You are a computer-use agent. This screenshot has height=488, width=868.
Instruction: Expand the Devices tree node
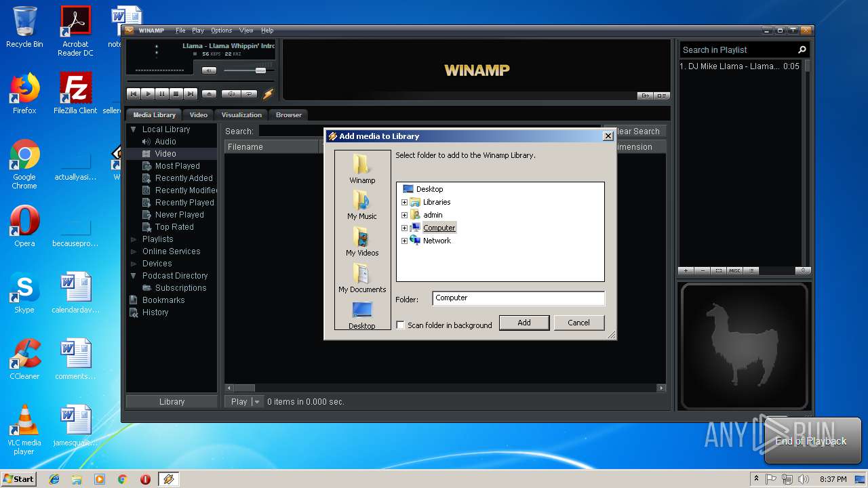click(x=134, y=264)
